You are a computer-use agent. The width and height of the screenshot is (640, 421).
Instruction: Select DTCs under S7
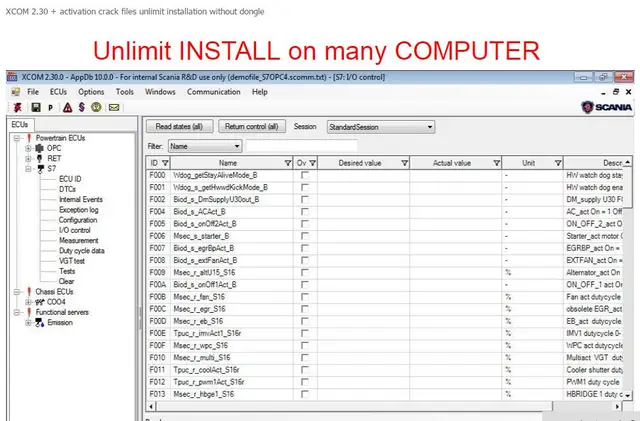point(67,189)
